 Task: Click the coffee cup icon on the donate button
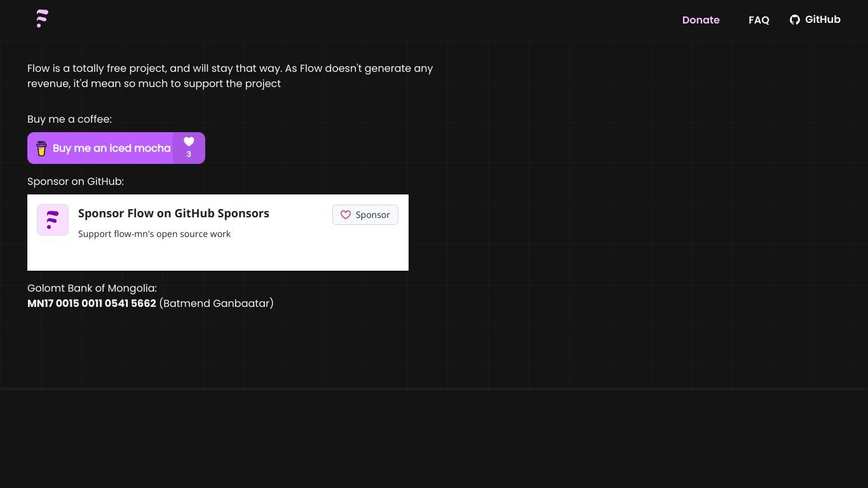(x=41, y=148)
